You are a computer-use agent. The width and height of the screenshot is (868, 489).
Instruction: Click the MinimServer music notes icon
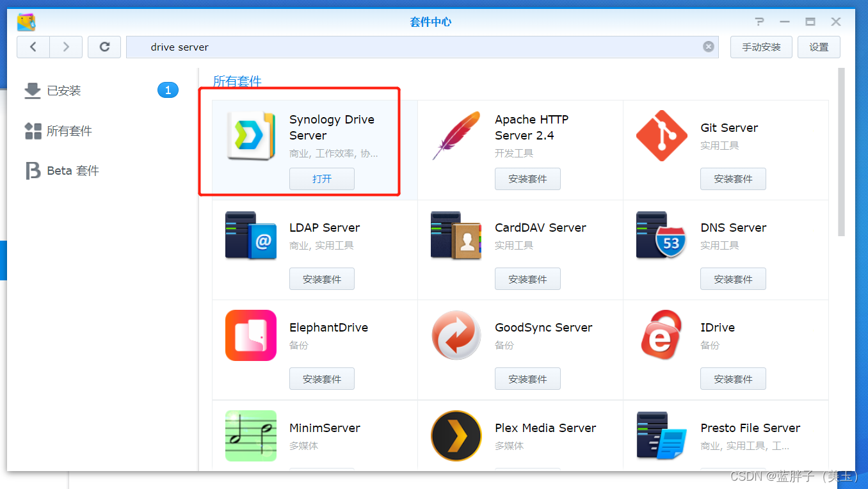pyautogui.click(x=251, y=436)
